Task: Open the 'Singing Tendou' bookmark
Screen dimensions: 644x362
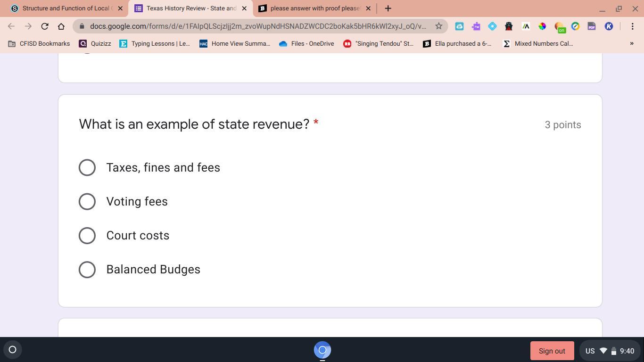Action: (379, 43)
